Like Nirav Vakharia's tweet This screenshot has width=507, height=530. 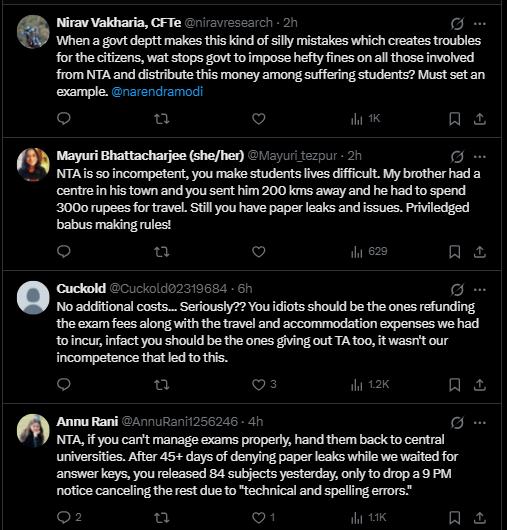(x=259, y=119)
